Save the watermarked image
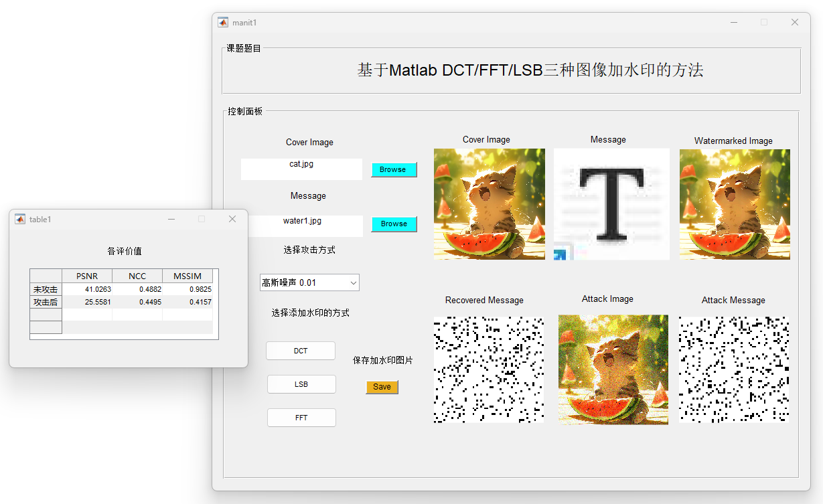823x504 pixels. [382, 387]
